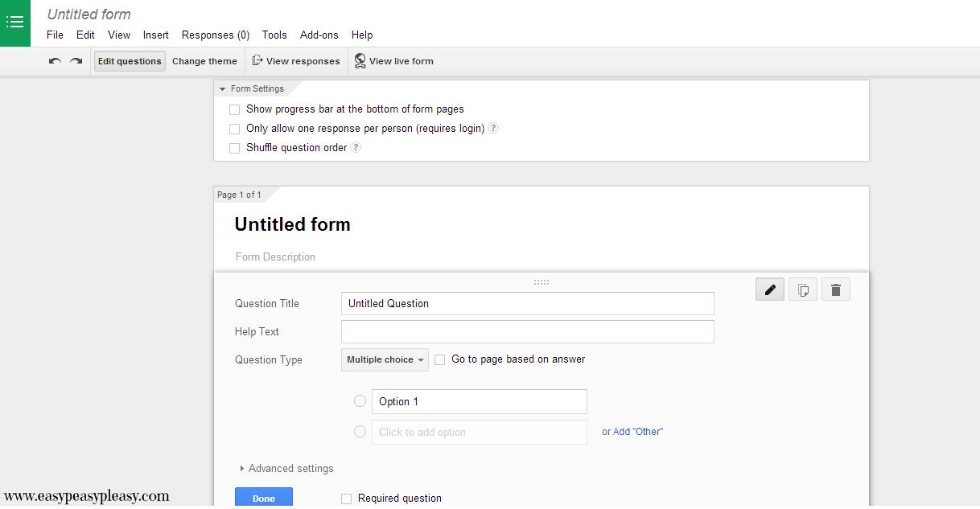The height and width of the screenshot is (509, 980).
Task: Undo the last action
Action: point(55,61)
